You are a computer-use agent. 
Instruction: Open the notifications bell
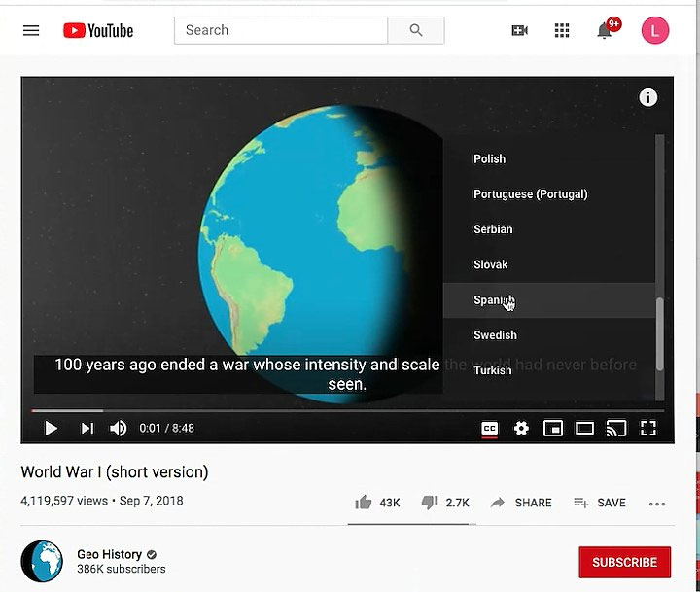point(605,30)
